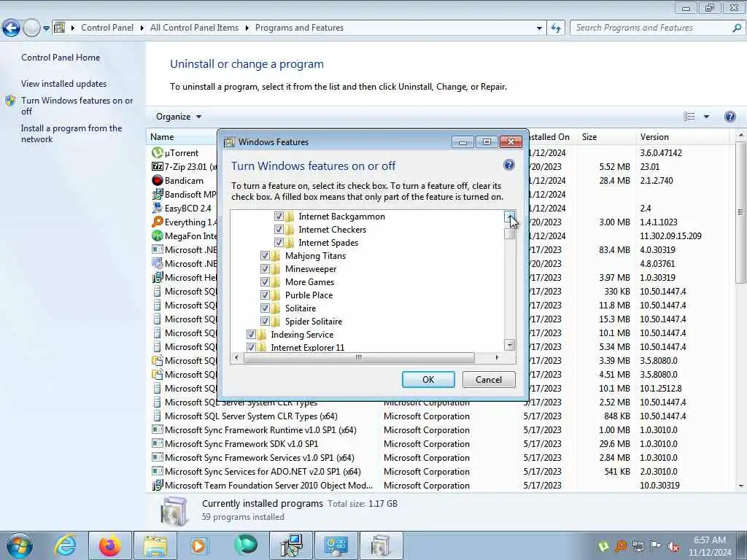
Task: Click the search magnifier icon
Action: pos(737,28)
